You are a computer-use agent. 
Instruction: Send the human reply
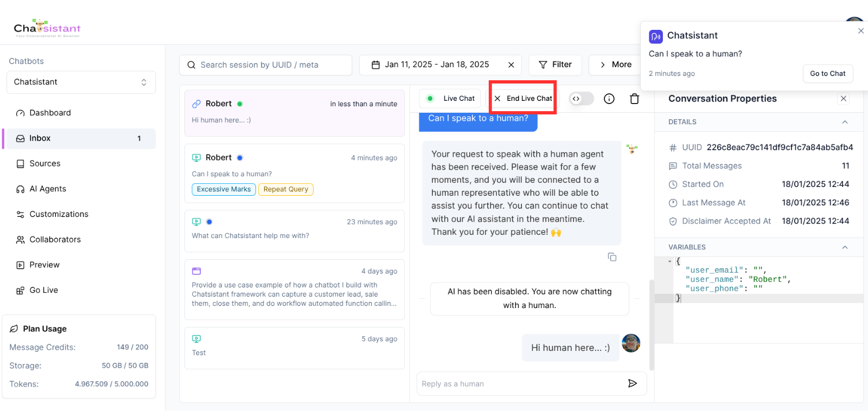pos(632,383)
